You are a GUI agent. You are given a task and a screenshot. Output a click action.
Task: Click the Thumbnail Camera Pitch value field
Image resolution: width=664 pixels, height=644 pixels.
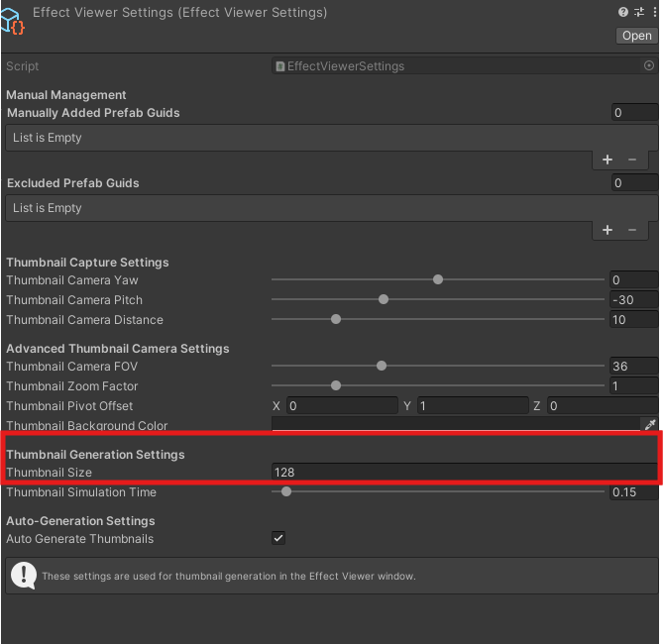632,300
